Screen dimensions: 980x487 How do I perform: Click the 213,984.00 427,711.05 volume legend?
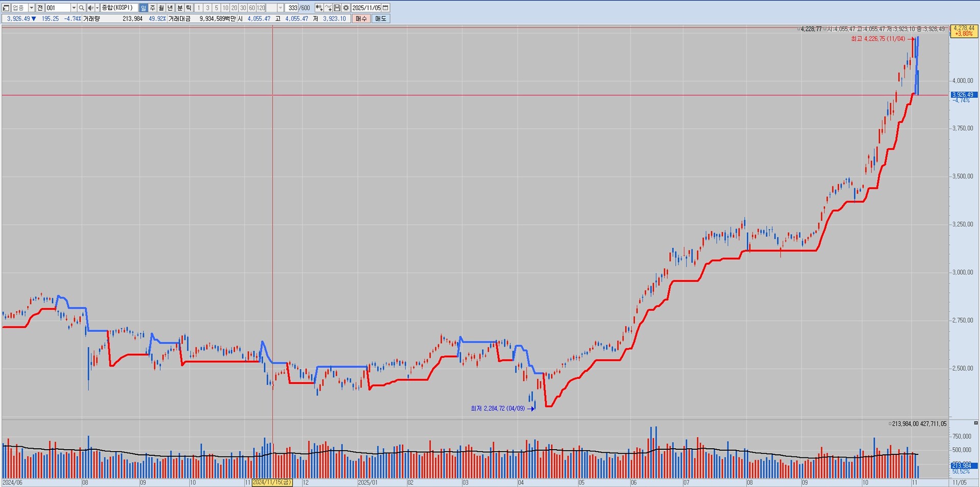[x=919, y=424]
